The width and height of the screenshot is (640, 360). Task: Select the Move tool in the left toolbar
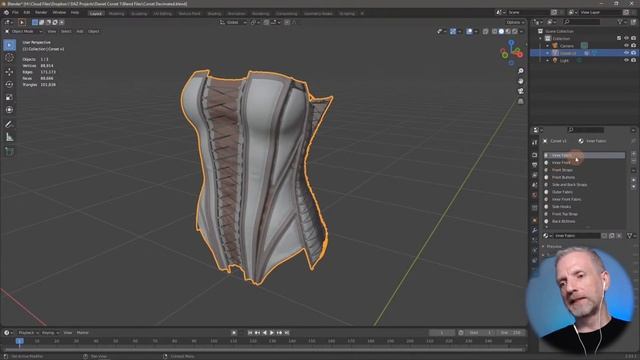(x=9, y=72)
